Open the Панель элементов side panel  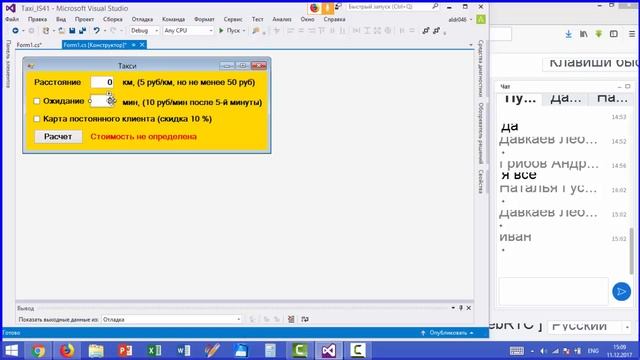[8, 64]
